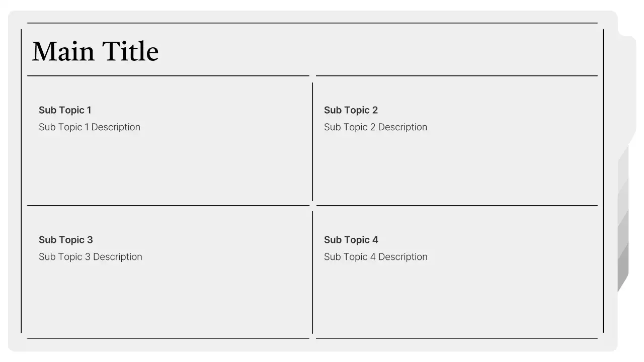
Task: Select the Sub Topic 3 Description text
Action: click(x=91, y=257)
